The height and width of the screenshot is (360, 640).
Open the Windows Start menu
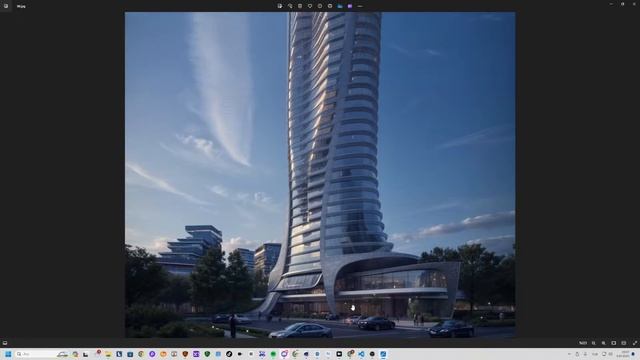pos(8,354)
